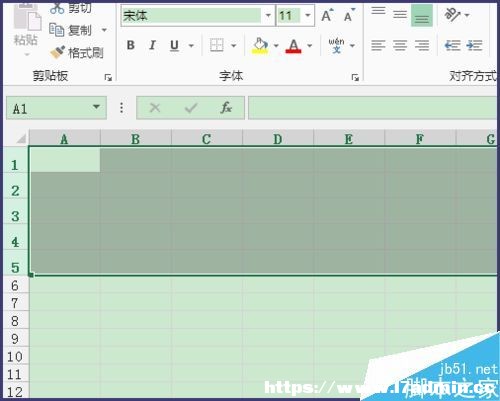
Task: Toggle Bold formatting button
Action: tap(131, 45)
